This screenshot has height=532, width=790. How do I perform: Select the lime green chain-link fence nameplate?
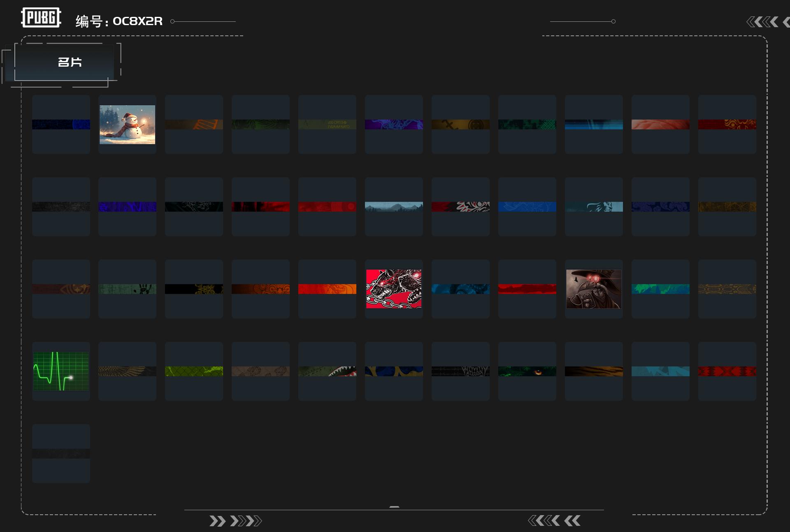[194, 371]
